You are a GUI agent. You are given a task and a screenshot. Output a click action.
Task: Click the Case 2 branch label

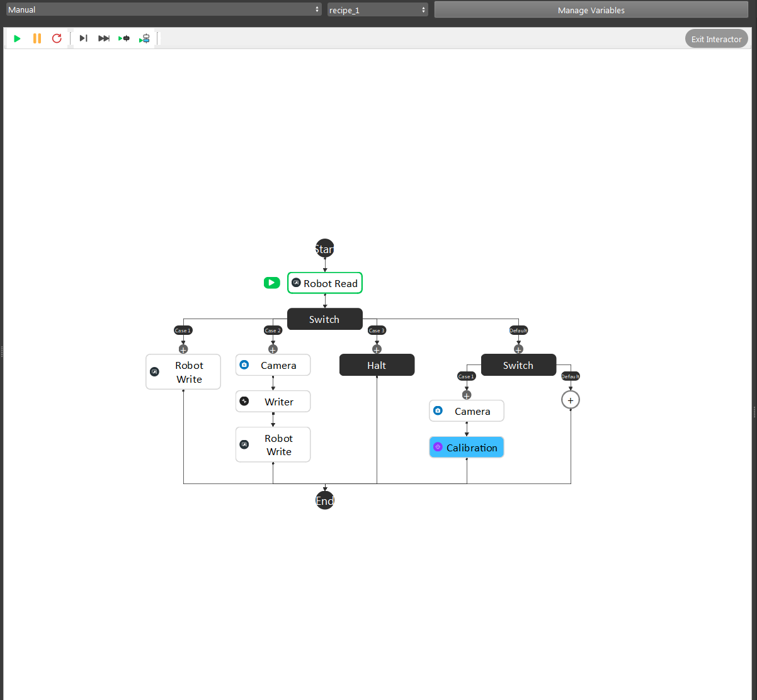(x=273, y=330)
